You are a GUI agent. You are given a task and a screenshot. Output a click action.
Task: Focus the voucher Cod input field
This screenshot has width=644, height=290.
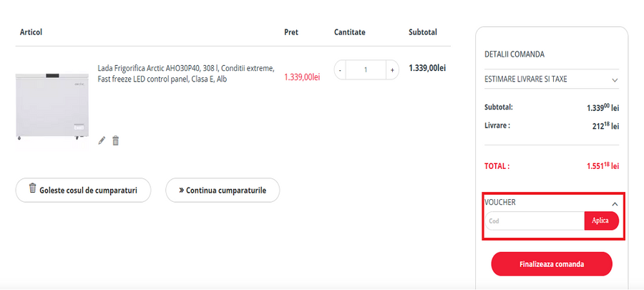coord(534,221)
